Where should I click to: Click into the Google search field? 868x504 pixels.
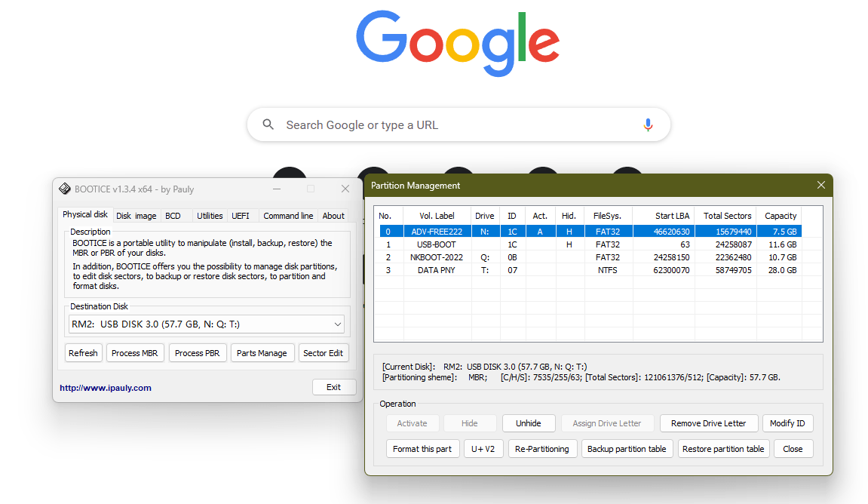pos(452,125)
